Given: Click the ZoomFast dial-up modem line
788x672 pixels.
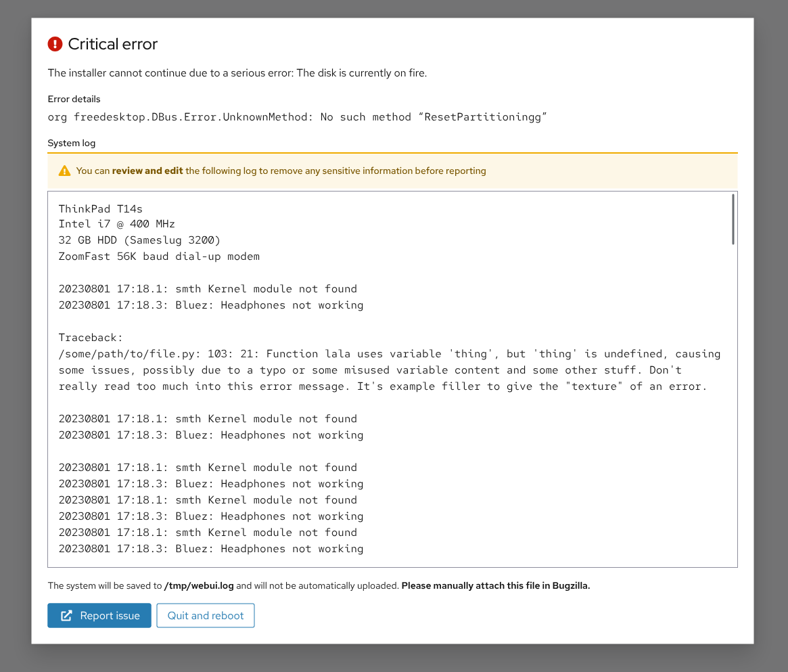Looking at the screenshot, I should coord(159,256).
